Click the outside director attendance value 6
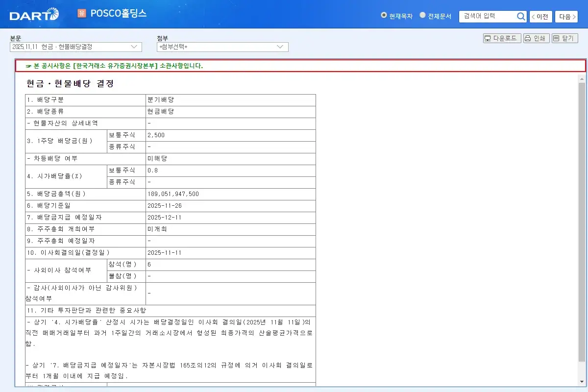 pos(149,265)
